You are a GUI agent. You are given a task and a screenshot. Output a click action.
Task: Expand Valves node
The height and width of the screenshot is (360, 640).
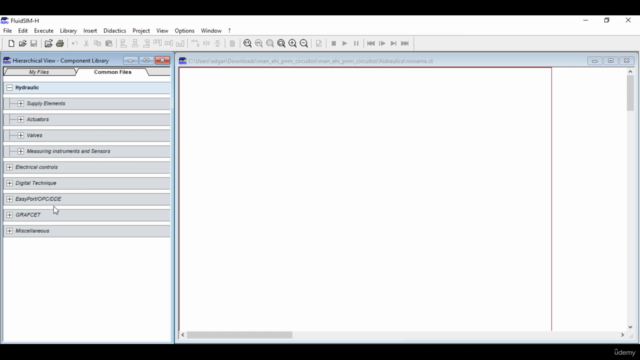(20, 135)
